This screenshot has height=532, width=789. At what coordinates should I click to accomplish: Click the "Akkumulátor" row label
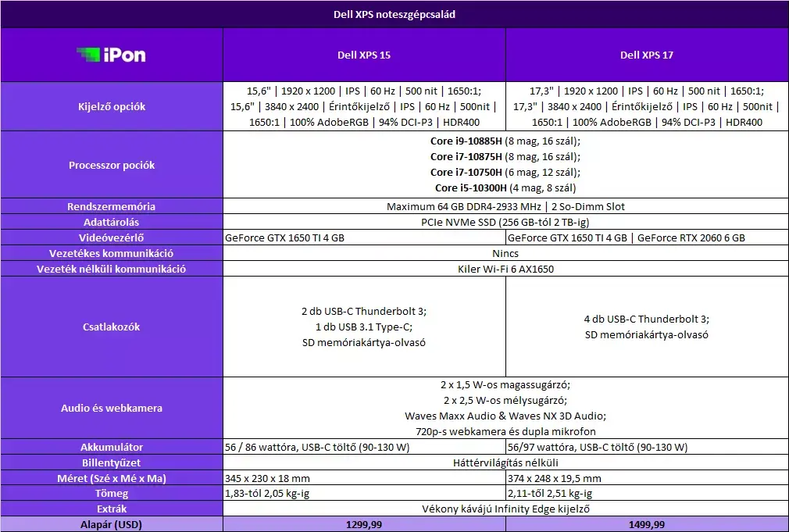click(112, 447)
